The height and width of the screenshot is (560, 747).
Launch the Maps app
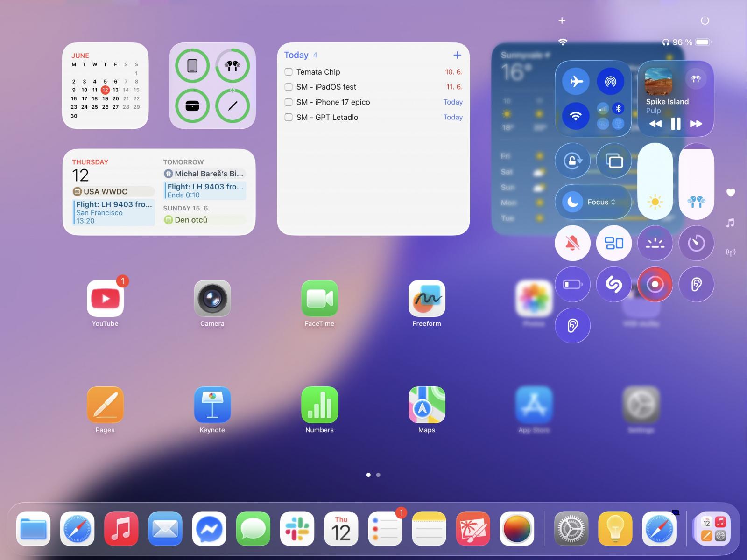[x=427, y=405]
